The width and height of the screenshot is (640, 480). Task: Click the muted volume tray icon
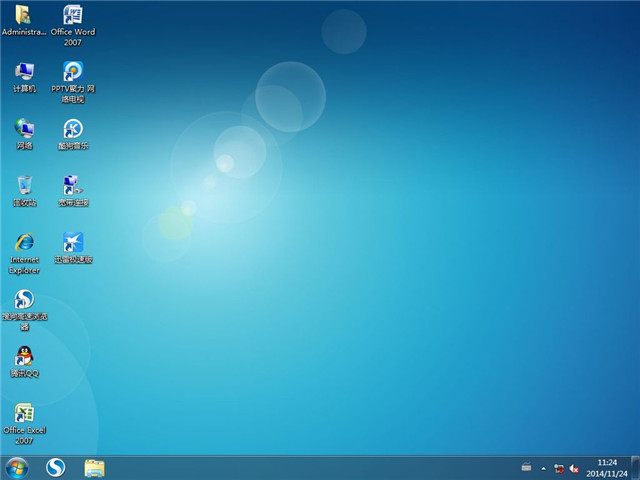tap(574, 469)
